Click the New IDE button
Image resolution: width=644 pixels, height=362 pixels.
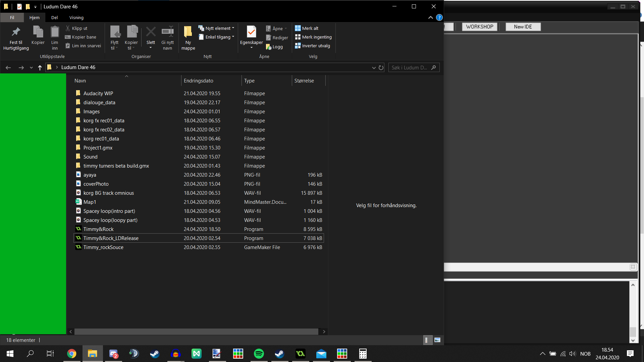pyautogui.click(x=523, y=27)
